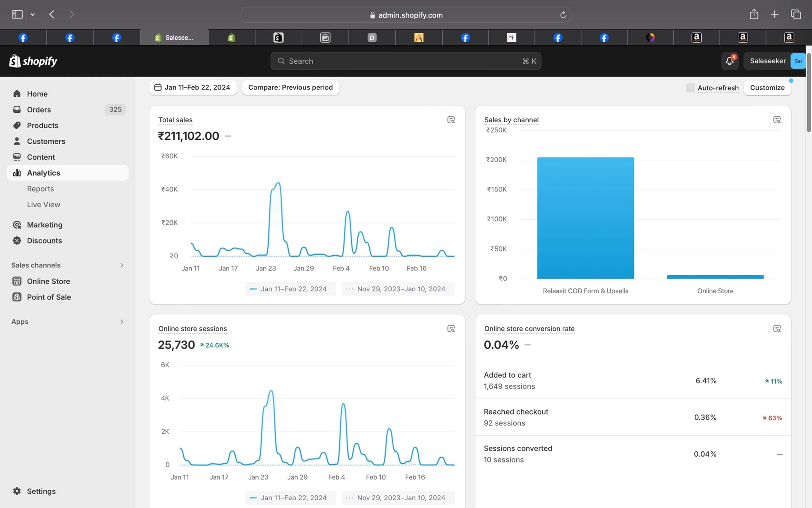Click the Total sales report icon
The image size is (812, 508).
(x=451, y=120)
